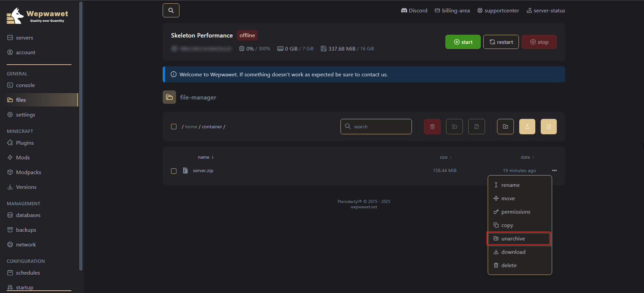Open the billing-area link
Screen dimensions: 644x293
click(452, 10)
